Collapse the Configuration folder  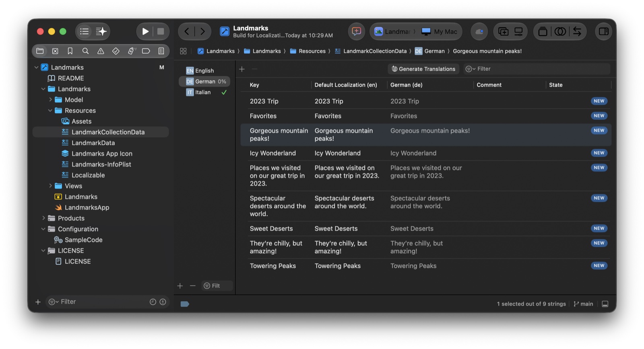pyautogui.click(x=43, y=229)
